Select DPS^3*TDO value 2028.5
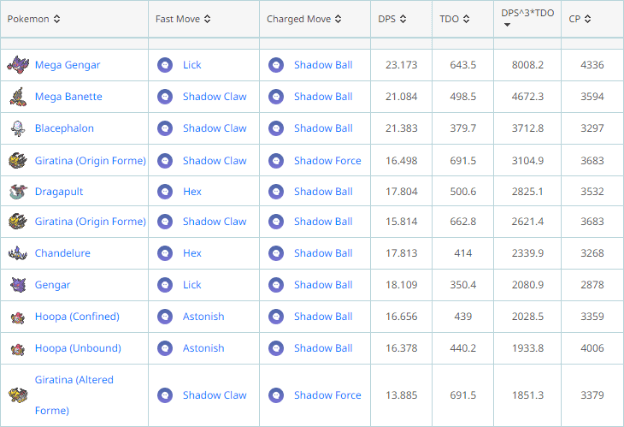The image size is (624, 427). [x=527, y=317]
